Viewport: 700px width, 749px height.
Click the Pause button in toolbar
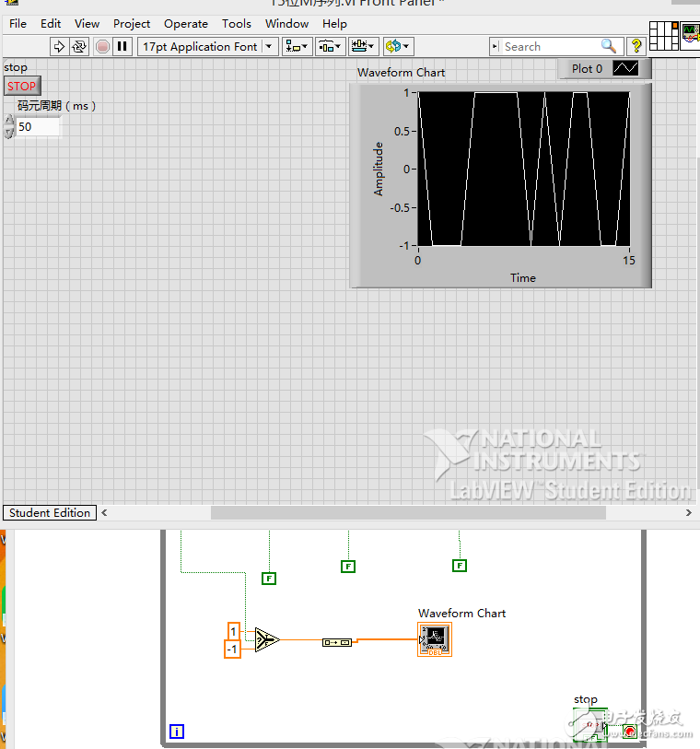click(122, 46)
